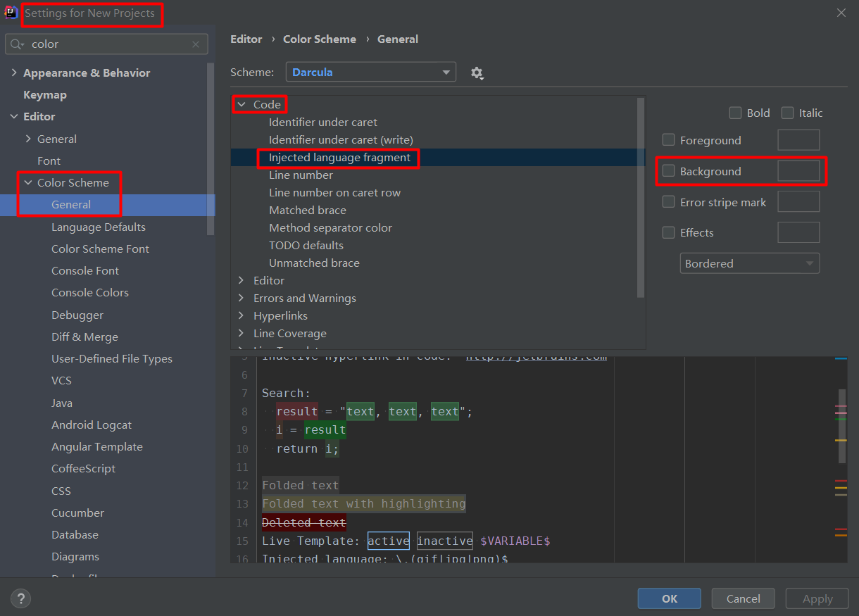
Task: Open Console Colors page
Action: pos(90,292)
